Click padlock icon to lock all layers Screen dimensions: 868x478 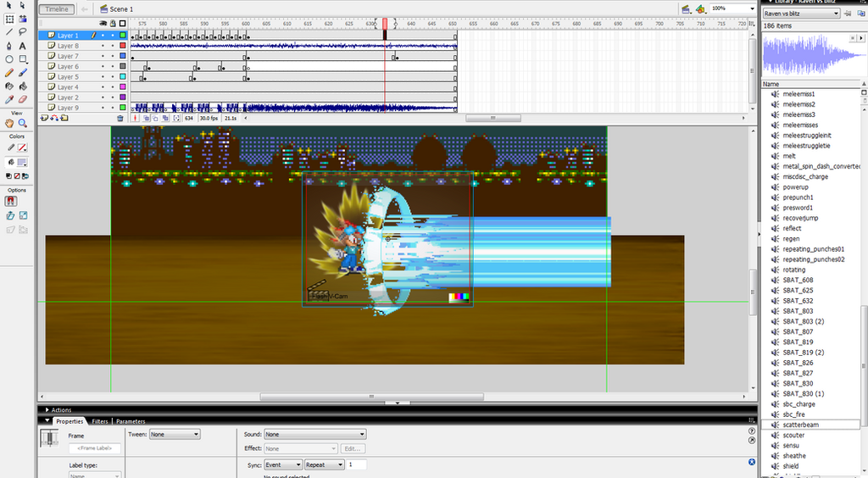click(113, 23)
